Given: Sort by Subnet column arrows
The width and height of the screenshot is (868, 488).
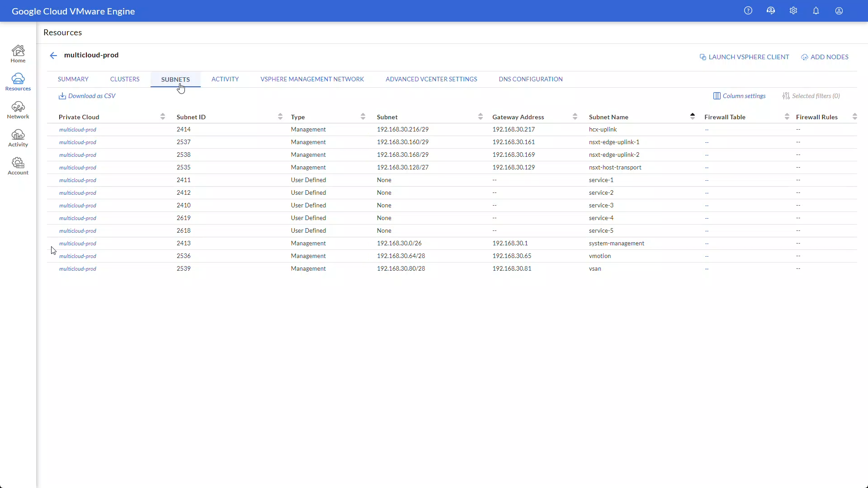Looking at the screenshot, I should [481, 117].
